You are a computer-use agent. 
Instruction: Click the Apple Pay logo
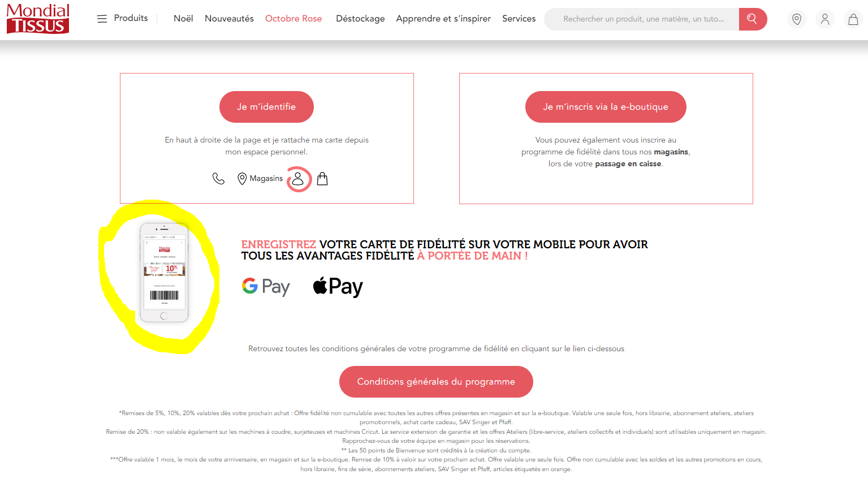[x=338, y=287]
